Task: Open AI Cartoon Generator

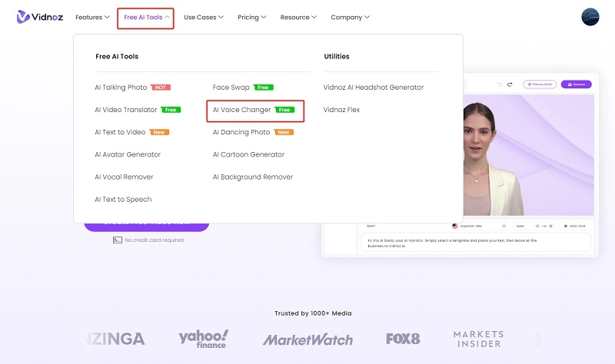Action: pyautogui.click(x=248, y=154)
